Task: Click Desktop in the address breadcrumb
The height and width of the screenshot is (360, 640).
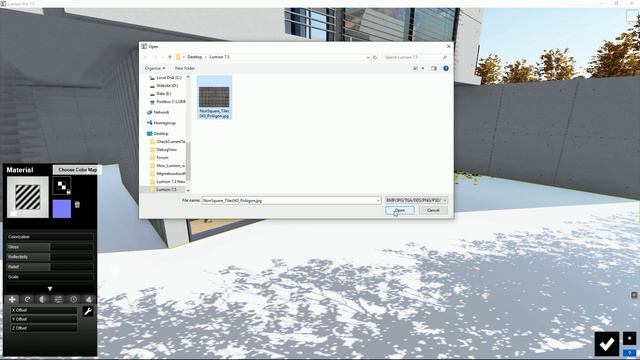Action: pos(195,57)
